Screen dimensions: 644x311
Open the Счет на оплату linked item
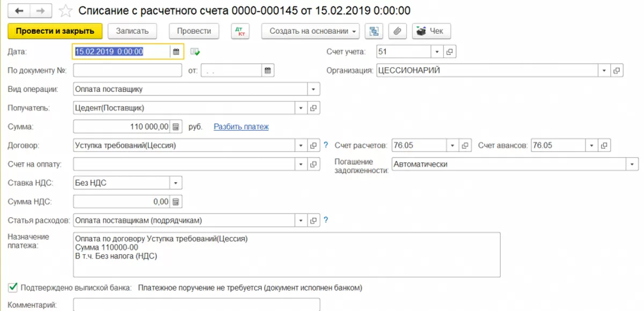[x=314, y=164]
